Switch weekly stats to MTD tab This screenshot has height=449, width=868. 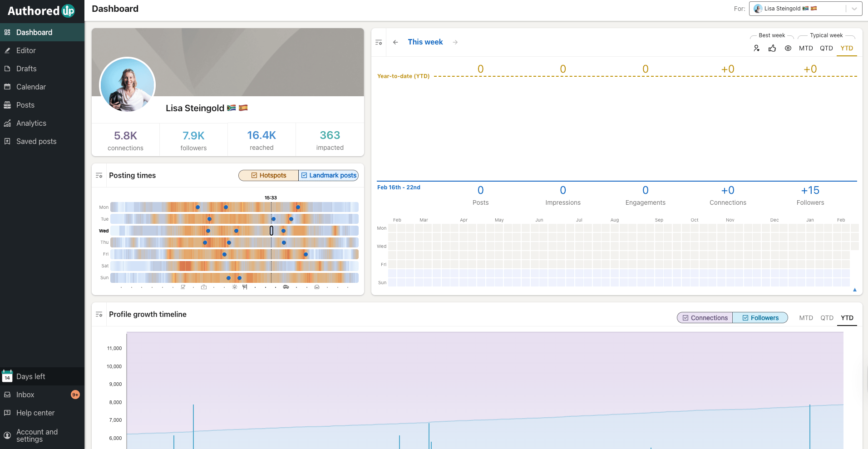click(806, 48)
